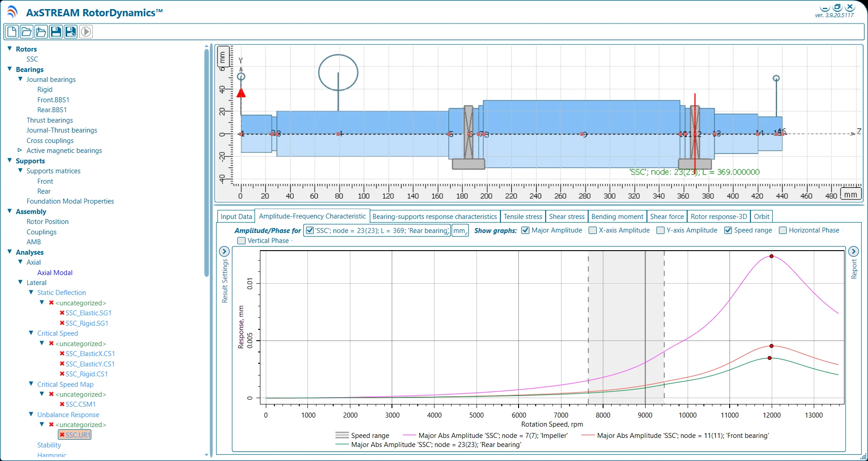Uncheck the Speed range display option
Image resolution: width=868 pixels, height=461 pixels.
tap(728, 230)
